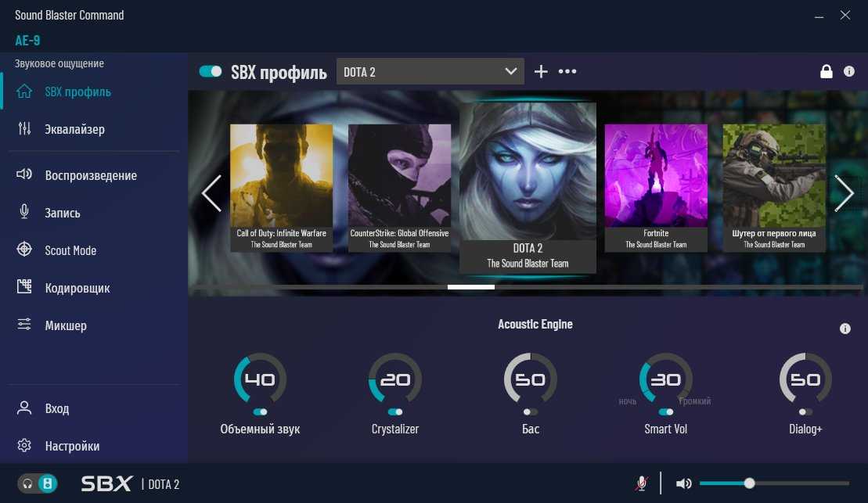Click the master volume slider handle
The image size is (868, 503).
[749, 483]
